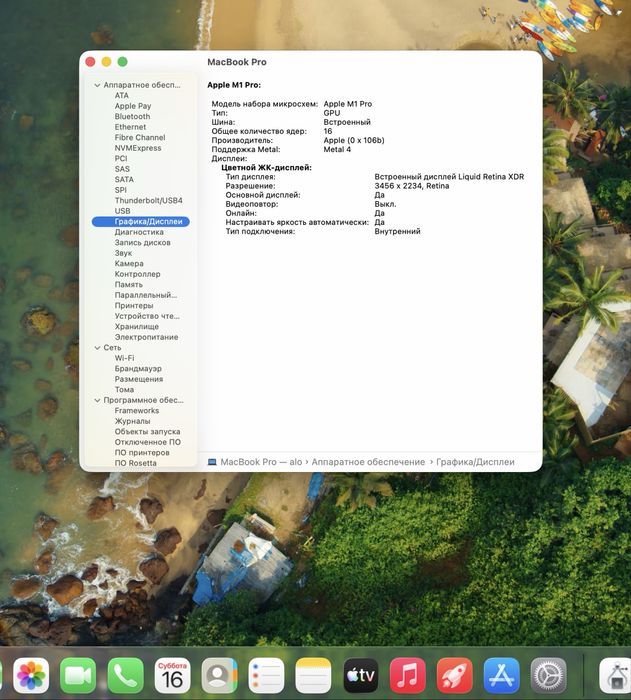The height and width of the screenshot is (700, 631).
Task: Select Frameworks in the software section
Action: [137, 410]
